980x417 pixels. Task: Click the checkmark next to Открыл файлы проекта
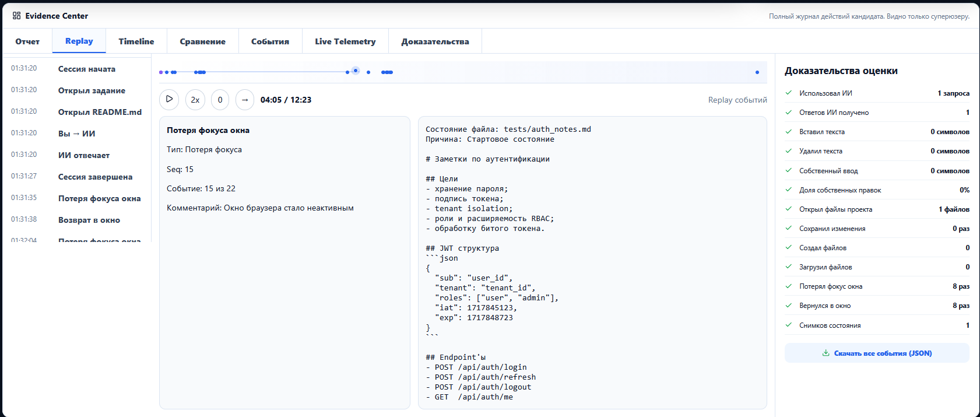click(x=789, y=209)
